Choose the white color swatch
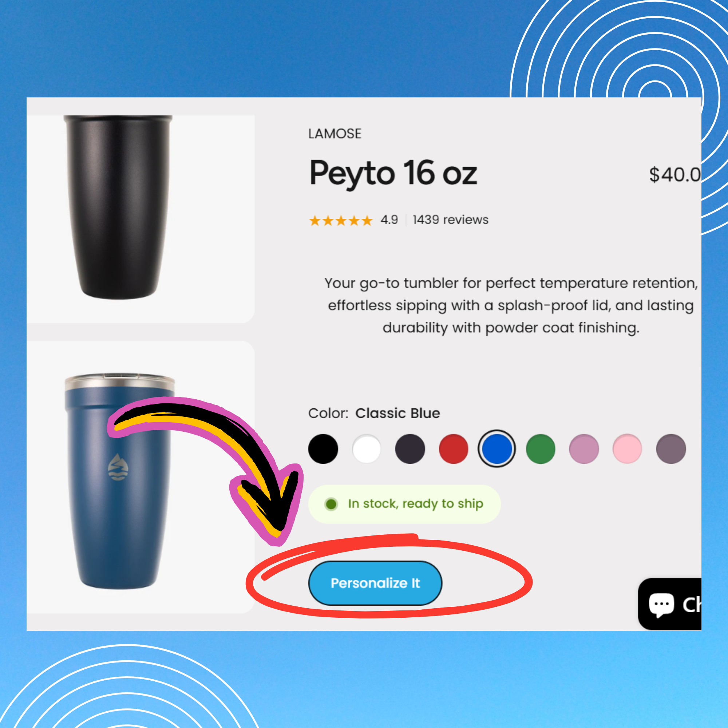The width and height of the screenshot is (728, 728). pyautogui.click(x=366, y=449)
